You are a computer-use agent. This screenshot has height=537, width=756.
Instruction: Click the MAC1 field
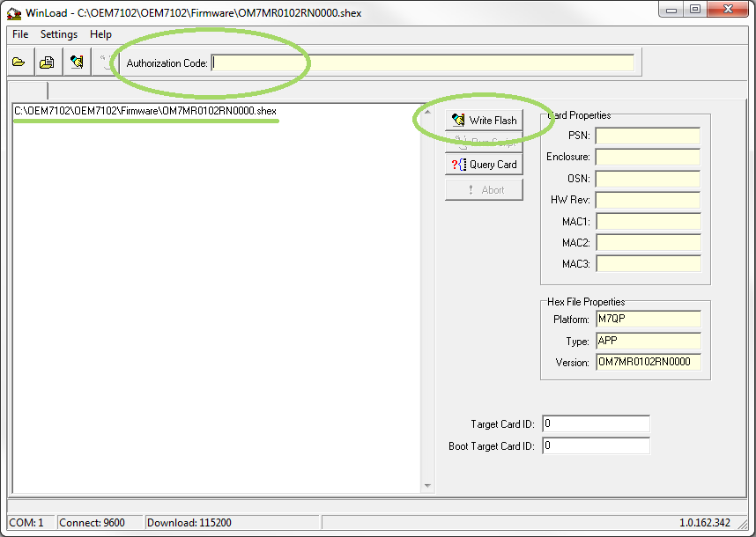coord(648,221)
